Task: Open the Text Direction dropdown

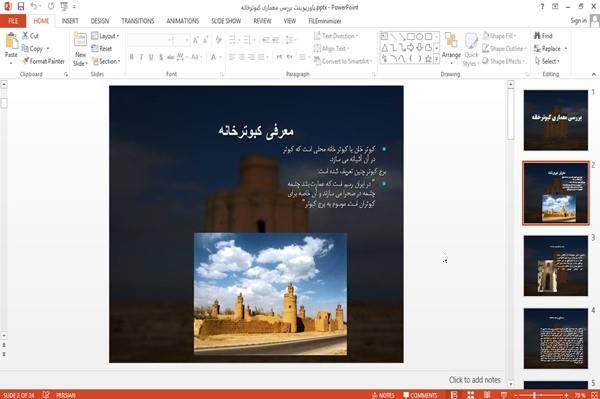Action: point(336,36)
